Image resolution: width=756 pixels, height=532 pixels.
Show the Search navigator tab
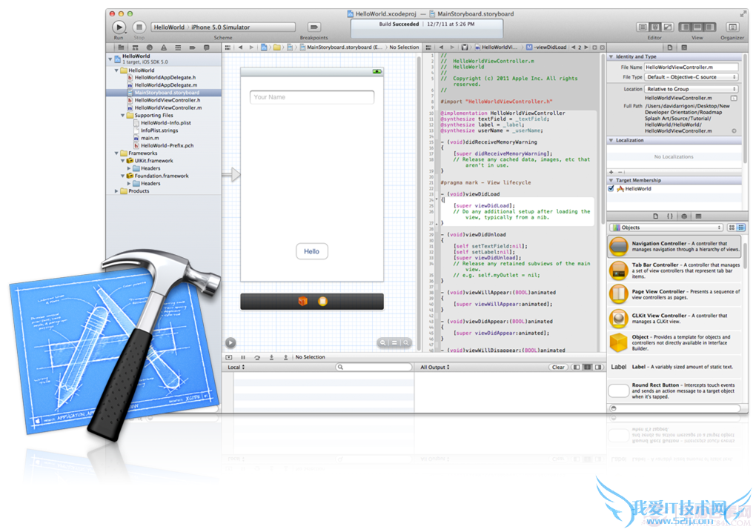(x=150, y=47)
